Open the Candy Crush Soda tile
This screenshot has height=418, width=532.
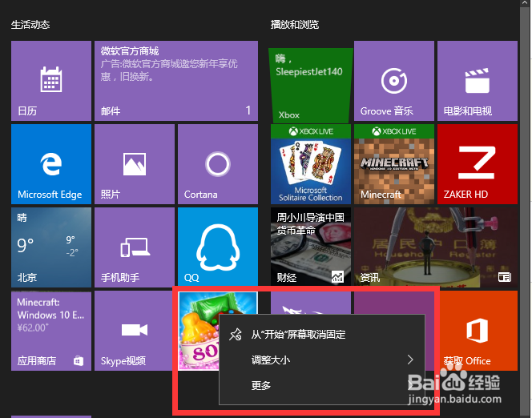199,331
